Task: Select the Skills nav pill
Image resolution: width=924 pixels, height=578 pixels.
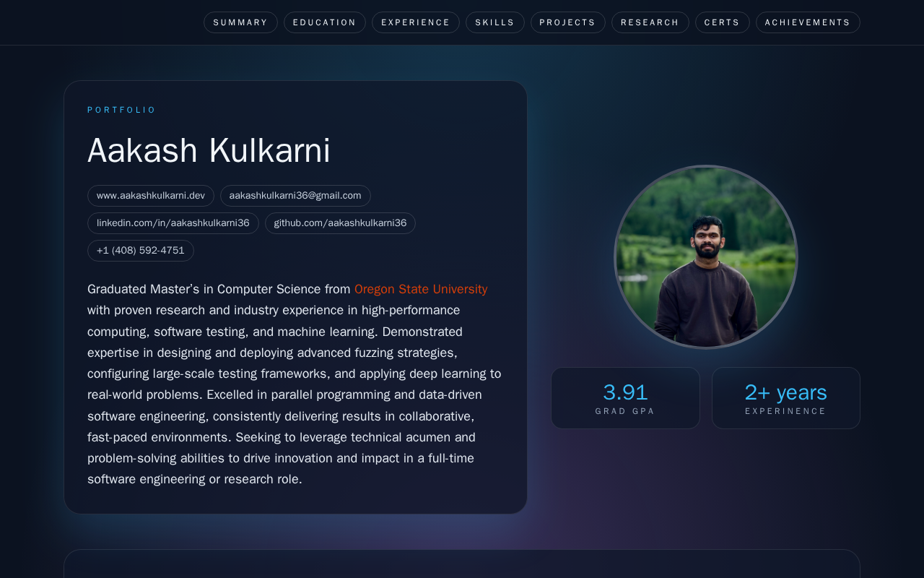Action: tap(495, 22)
